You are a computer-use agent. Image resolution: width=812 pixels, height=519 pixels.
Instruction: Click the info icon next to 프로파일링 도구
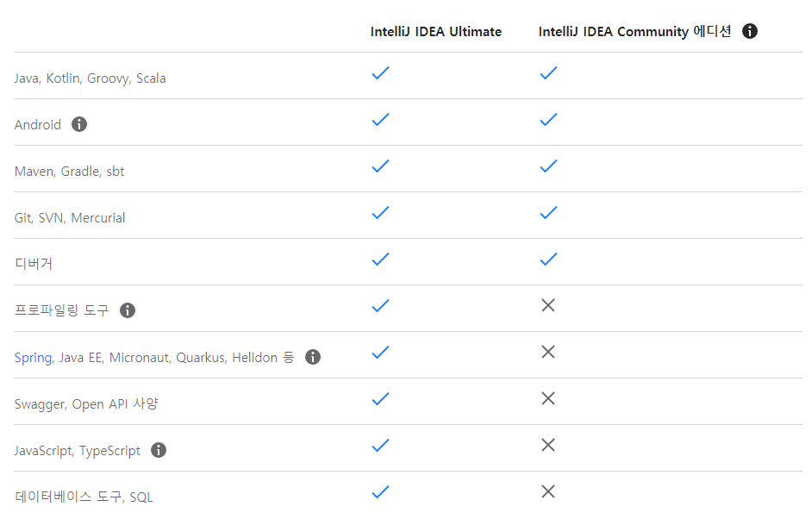[x=128, y=310]
